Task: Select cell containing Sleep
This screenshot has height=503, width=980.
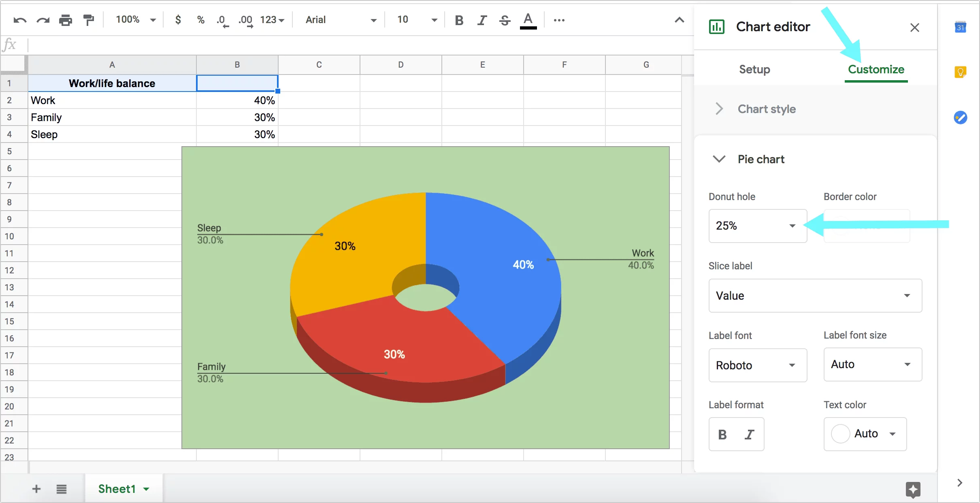Action: [112, 134]
